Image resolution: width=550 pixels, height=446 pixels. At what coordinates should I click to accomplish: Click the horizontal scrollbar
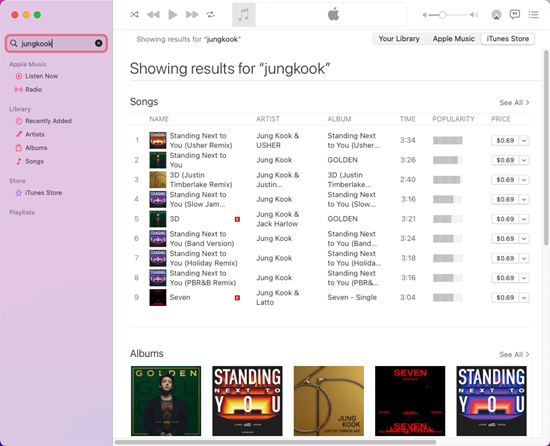(275, 442)
